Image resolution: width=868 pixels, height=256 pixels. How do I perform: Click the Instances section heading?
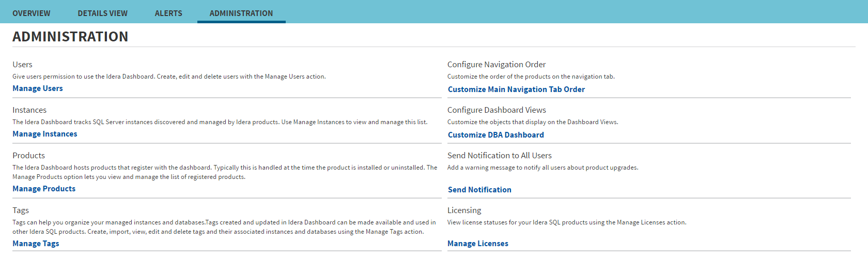[29, 110]
